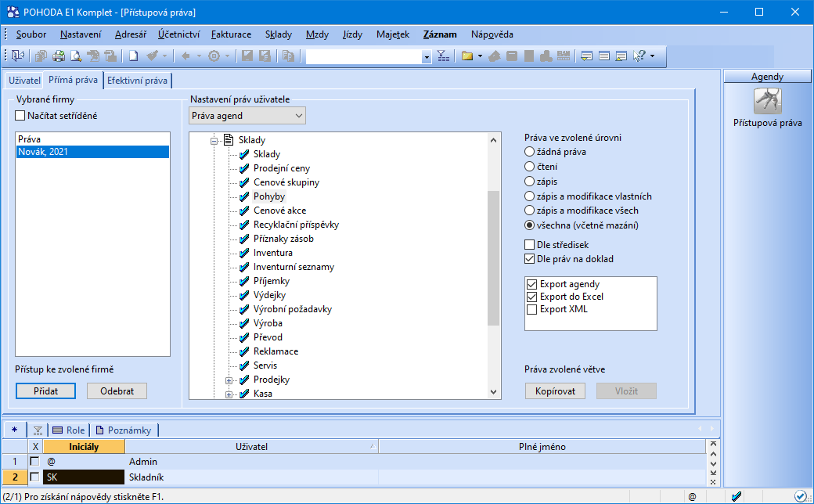Click the exit door icon in toolbar

17,56
